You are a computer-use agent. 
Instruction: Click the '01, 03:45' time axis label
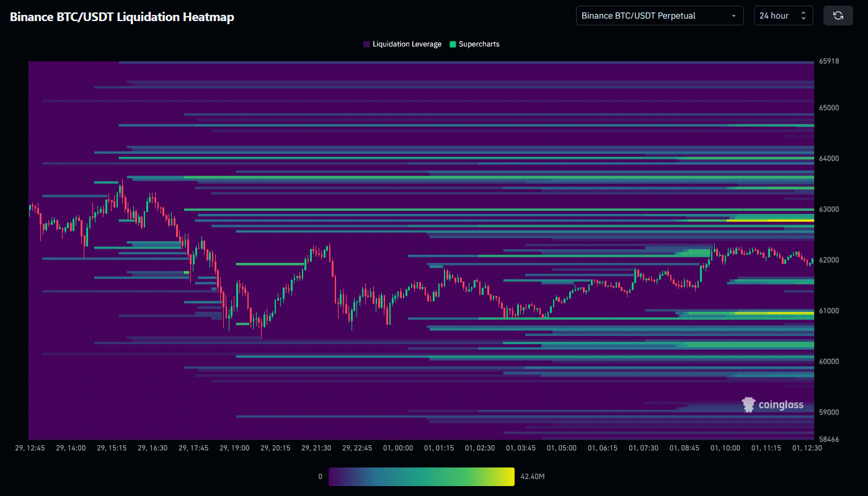521,448
